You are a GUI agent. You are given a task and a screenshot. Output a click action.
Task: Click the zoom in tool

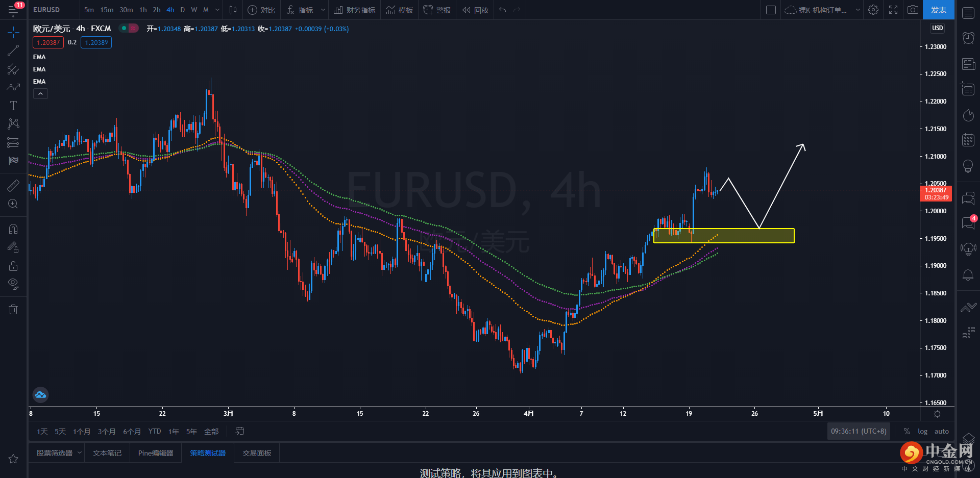(x=13, y=204)
